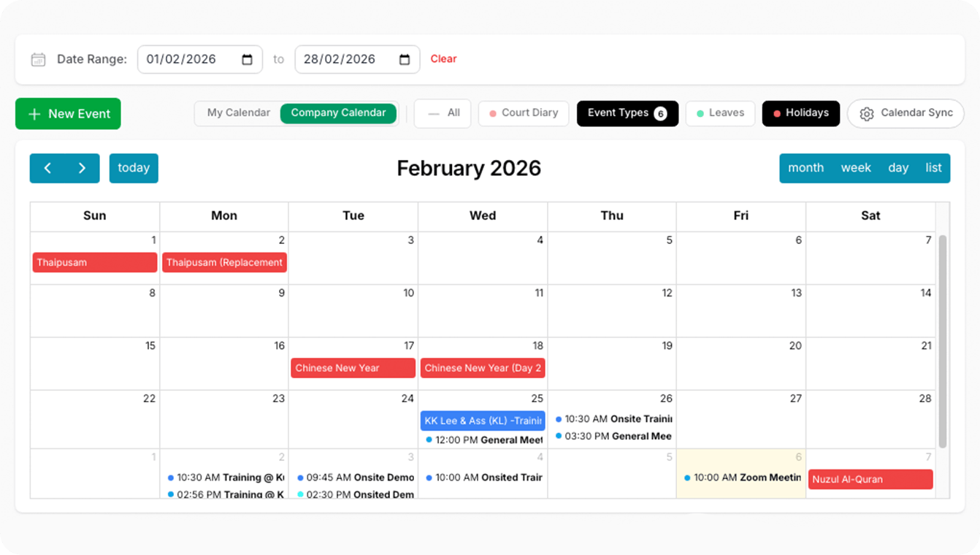Switch to week view
980x555 pixels.
point(855,168)
